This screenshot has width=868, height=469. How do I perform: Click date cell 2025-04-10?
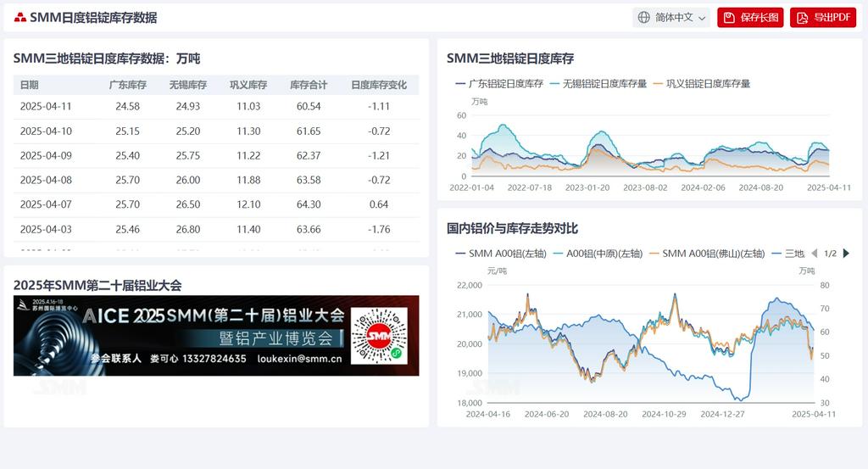point(46,131)
